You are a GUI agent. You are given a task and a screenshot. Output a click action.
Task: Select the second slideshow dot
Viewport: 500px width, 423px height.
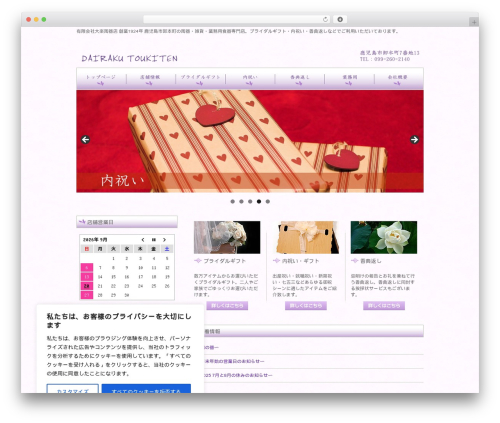coord(241,201)
